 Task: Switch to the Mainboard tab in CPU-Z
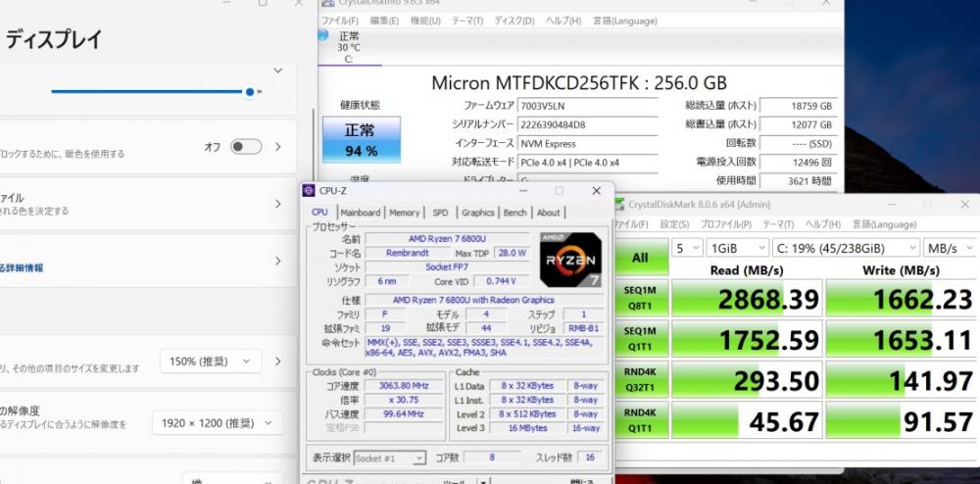360,213
